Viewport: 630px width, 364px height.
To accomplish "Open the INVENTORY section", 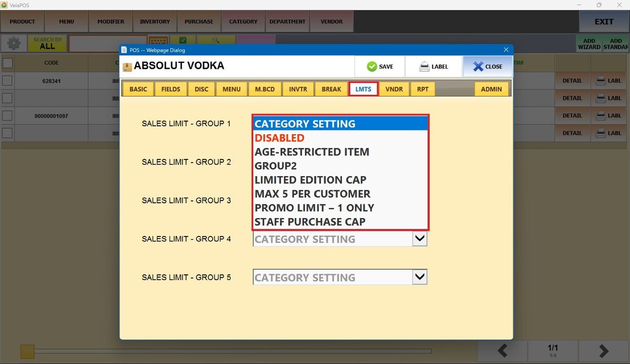I will point(155,22).
